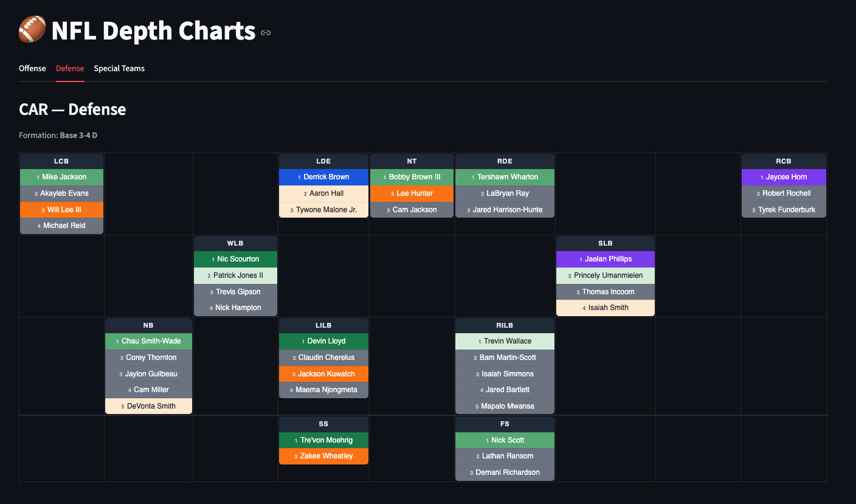Click Cam Miller player row
The image size is (856, 504).
click(148, 390)
